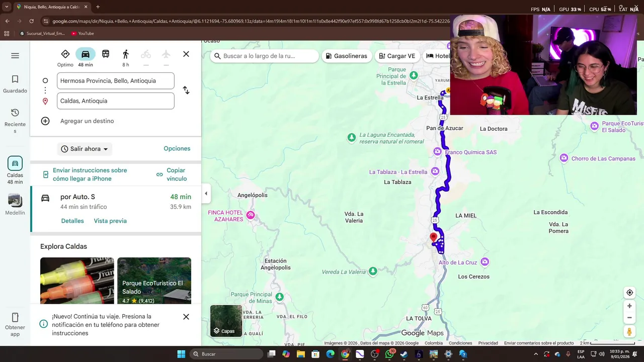Click the Franco Quimica SAS marker

437,151
